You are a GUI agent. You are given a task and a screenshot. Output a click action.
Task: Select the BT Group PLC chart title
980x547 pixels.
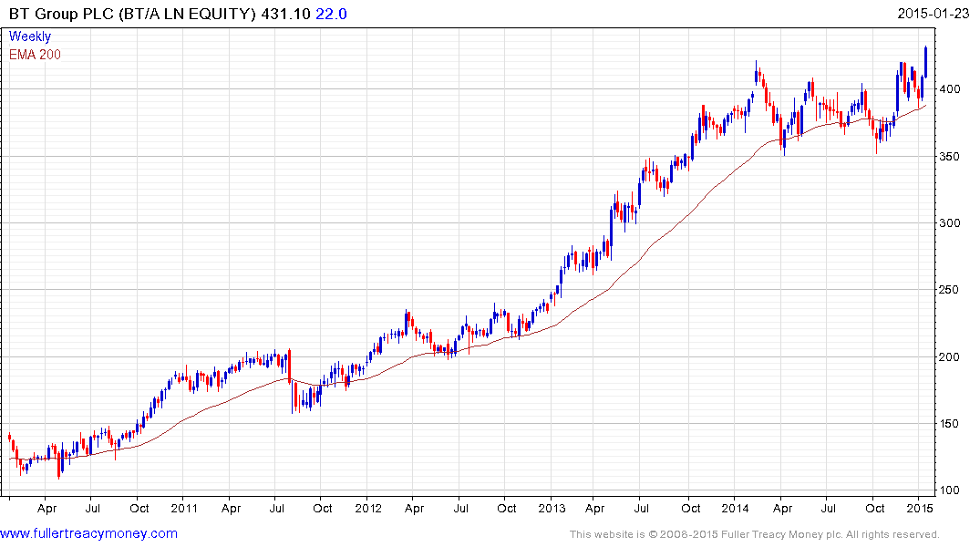pos(132,13)
